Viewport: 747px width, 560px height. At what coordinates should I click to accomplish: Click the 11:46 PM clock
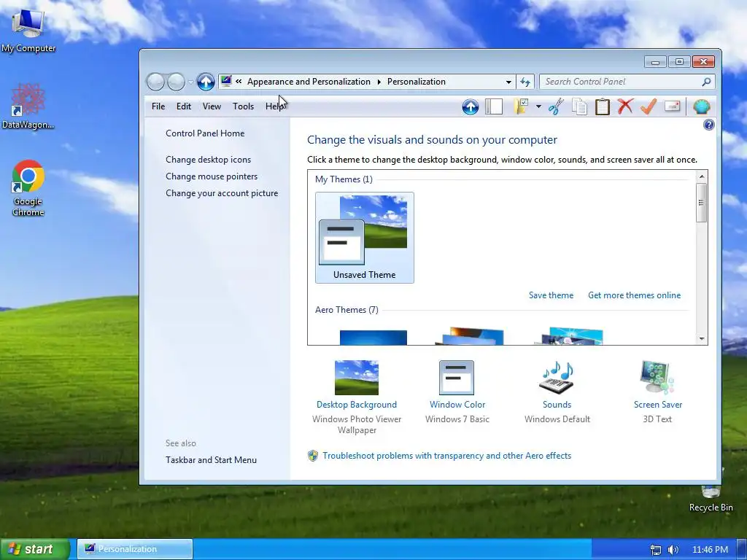(x=710, y=550)
